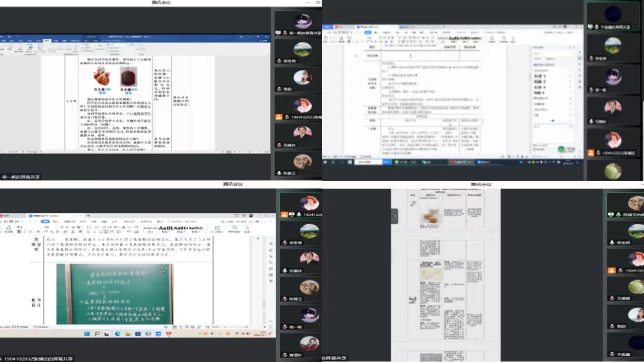Click the green toggle in the top-right styles pane
This screenshot has width=644, height=362.
coord(562,149)
